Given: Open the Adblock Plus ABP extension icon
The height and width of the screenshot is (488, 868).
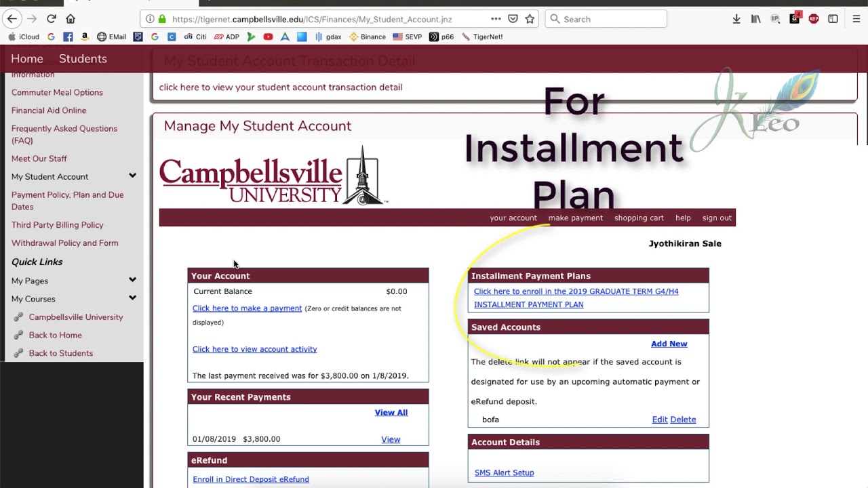Looking at the screenshot, I should click(x=814, y=19).
